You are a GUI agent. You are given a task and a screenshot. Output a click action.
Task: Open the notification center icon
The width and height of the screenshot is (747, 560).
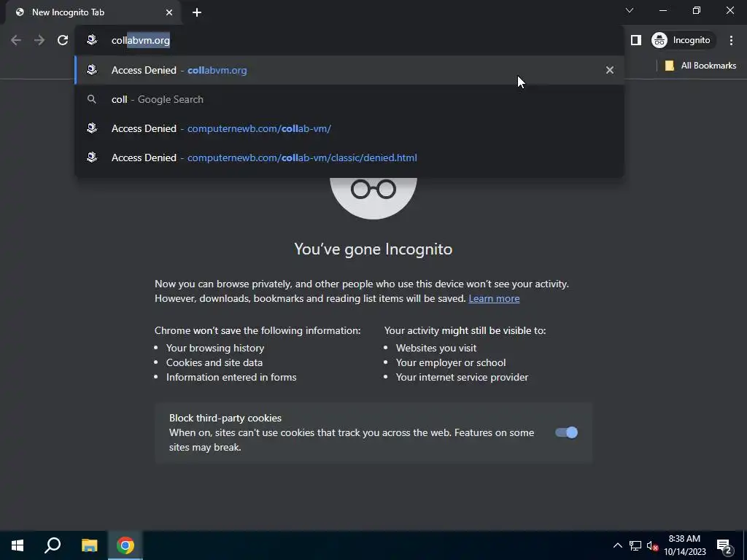[x=724, y=546]
